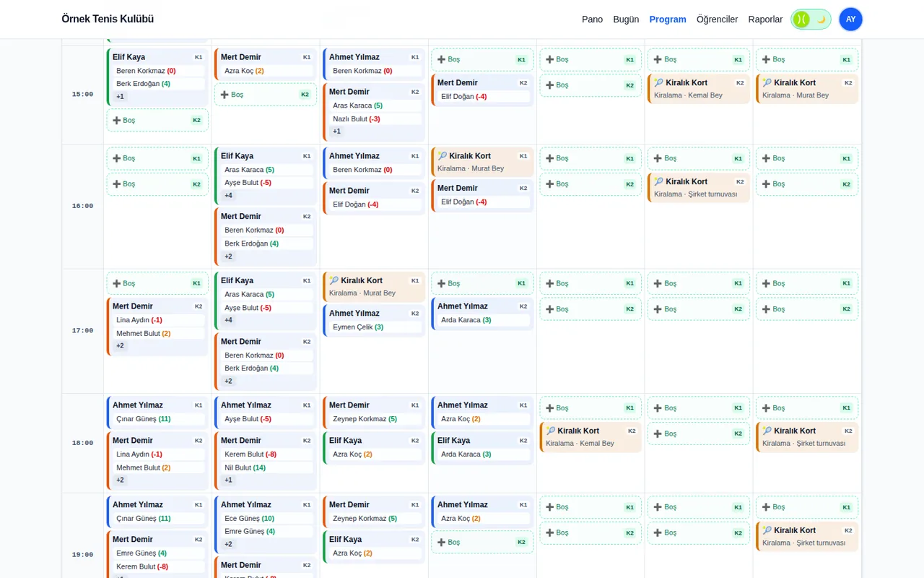Click plus icon in Boş K2 below 15:00 Elif Kaya lesson
This screenshot has width=924, height=578.
pos(116,120)
